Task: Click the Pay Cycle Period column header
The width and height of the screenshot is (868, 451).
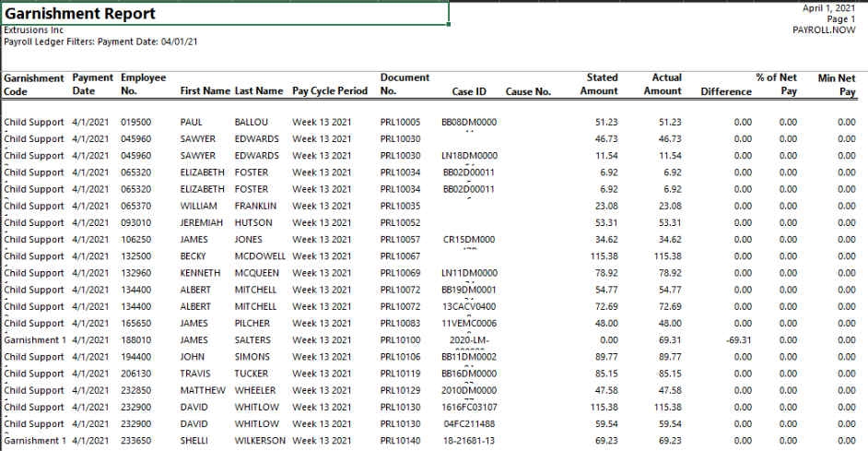Action: coord(330,91)
